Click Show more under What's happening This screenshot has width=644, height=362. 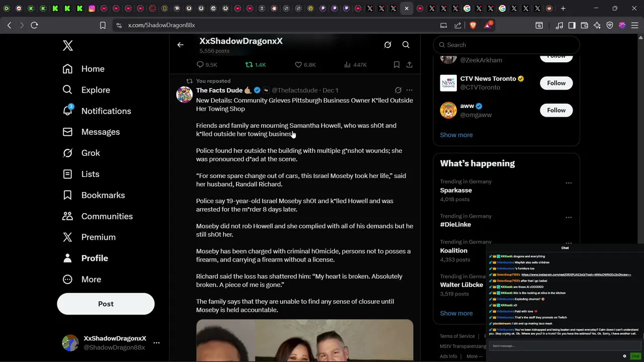pyautogui.click(x=456, y=313)
